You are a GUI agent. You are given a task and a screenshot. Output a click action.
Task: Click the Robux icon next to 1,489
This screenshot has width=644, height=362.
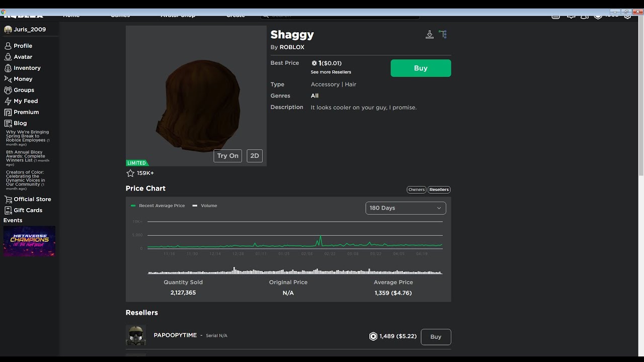tap(373, 336)
